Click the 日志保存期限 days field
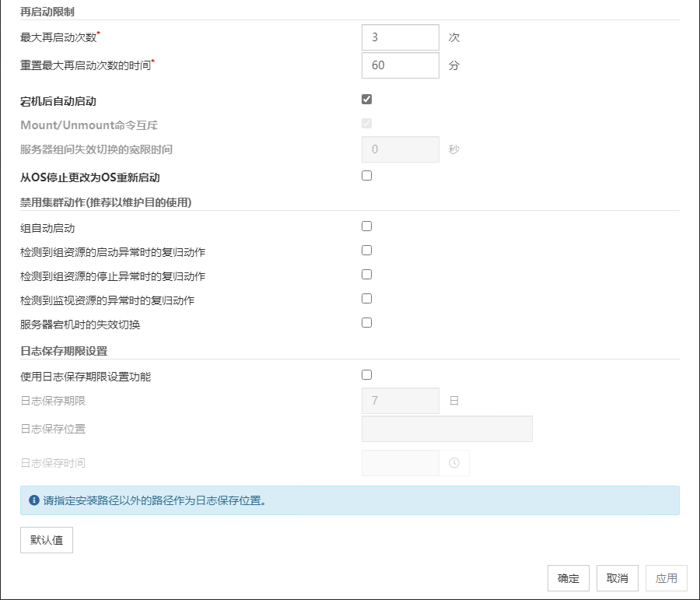The width and height of the screenshot is (700, 600). coord(401,401)
